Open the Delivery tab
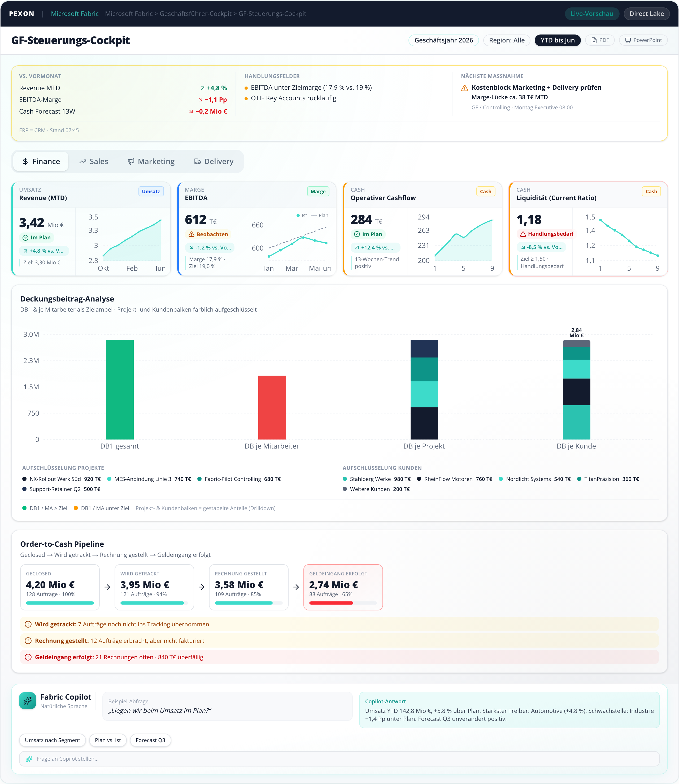Screen dimensions: 679x784 pyautogui.click(x=213, y=162)
